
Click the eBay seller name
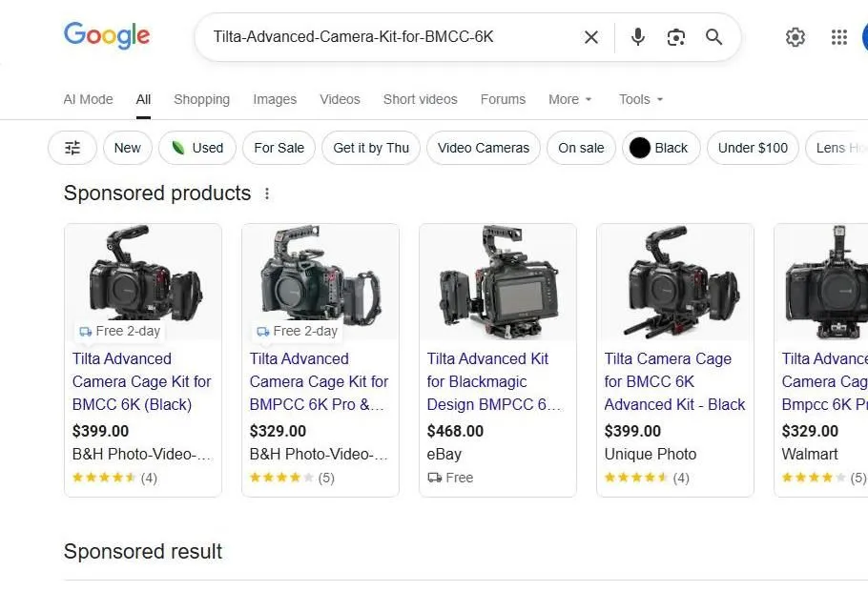444,455
